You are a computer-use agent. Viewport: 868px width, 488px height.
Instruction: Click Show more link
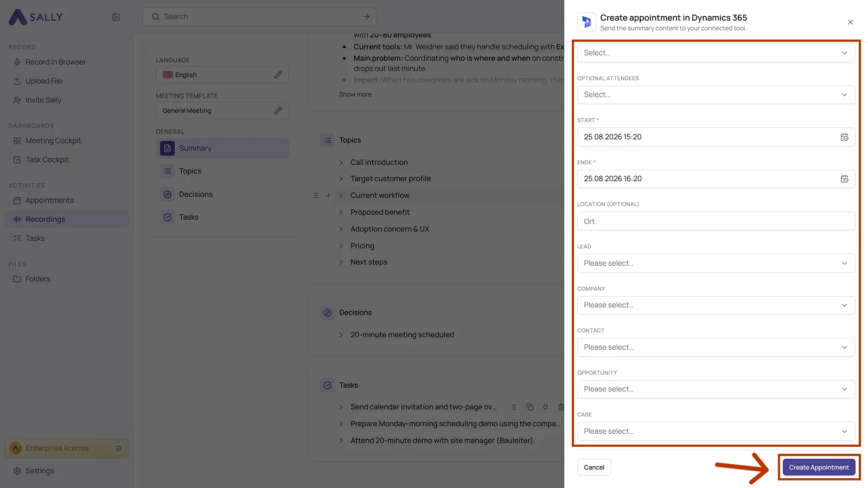click(355, 94)
